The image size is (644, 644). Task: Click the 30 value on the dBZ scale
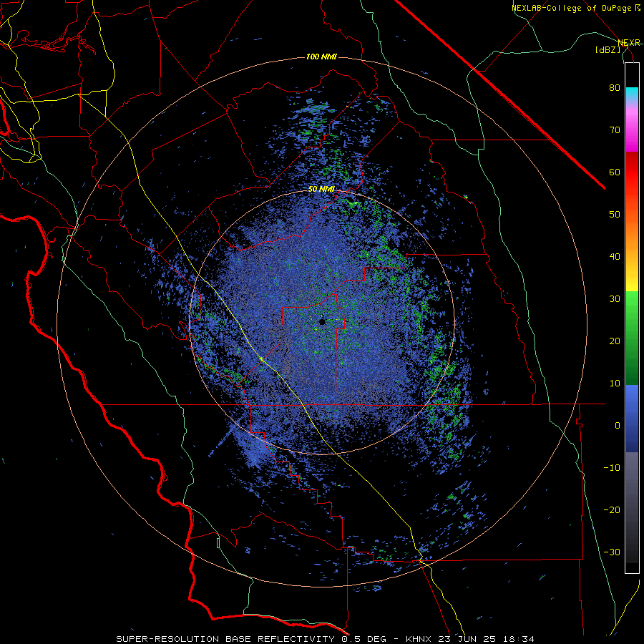[x=615, y=299]
